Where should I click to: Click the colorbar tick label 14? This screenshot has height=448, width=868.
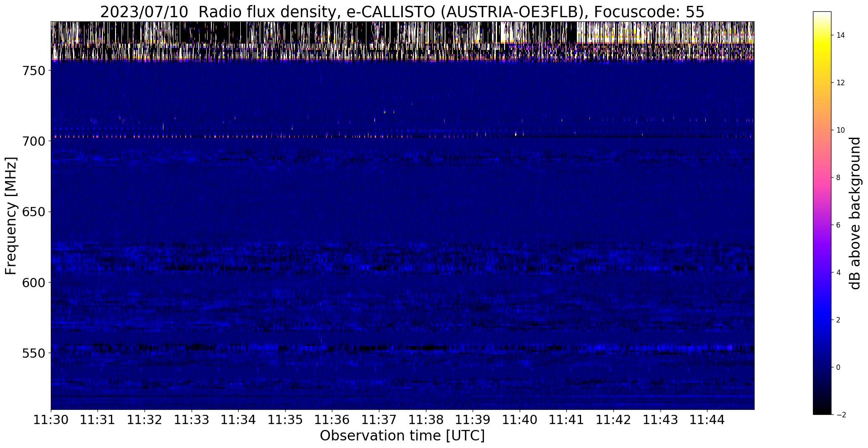(841, 35)
